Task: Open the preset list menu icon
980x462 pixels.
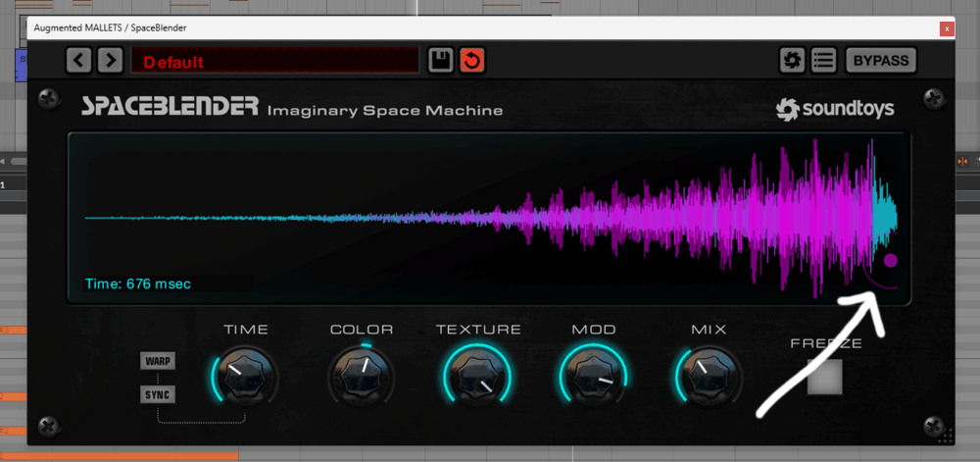Action: (x=824, y=61)
